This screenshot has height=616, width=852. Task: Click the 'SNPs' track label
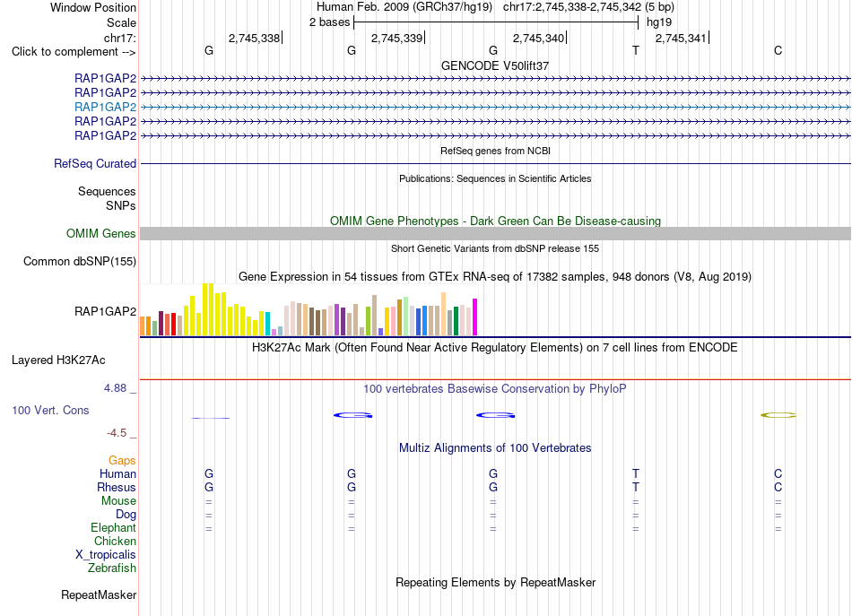(121, 205)
